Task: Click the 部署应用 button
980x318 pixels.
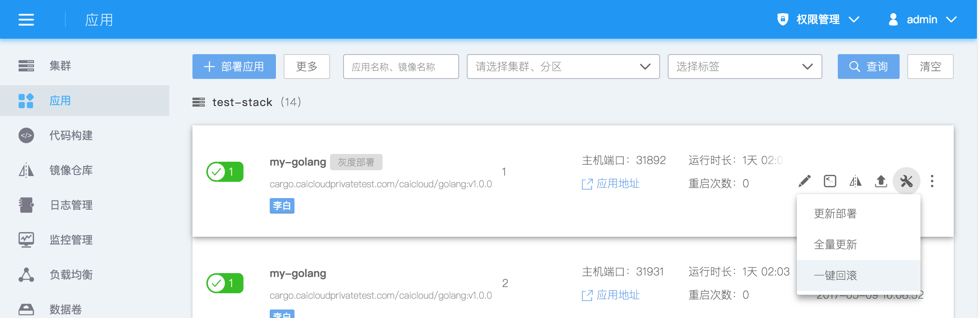Action: click(x=234, y=67)
